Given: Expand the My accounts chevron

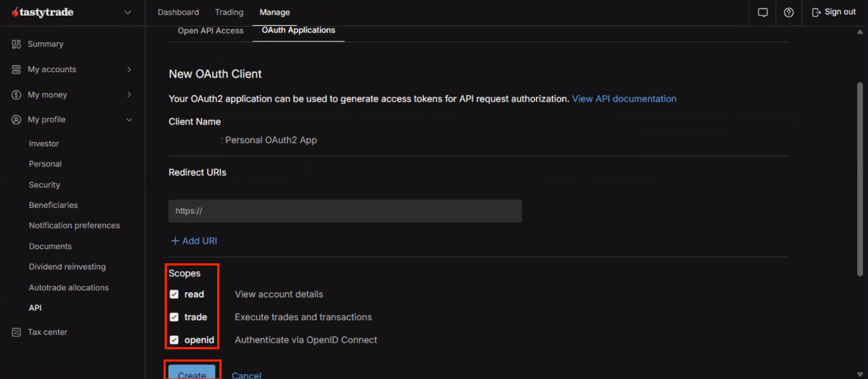Looking at the screenshot, I should click(129, 69).
